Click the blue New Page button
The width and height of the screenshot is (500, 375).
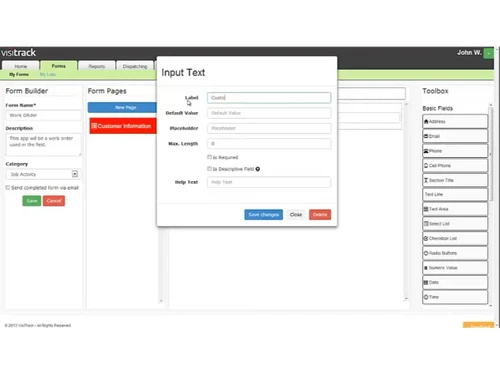tap(122, 107)
